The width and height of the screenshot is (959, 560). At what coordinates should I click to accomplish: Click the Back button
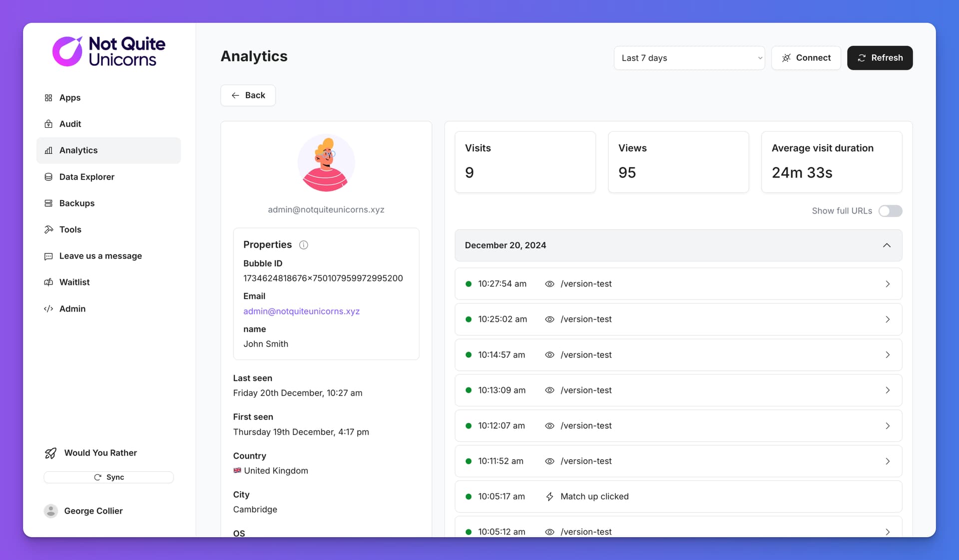click(248, 95)
